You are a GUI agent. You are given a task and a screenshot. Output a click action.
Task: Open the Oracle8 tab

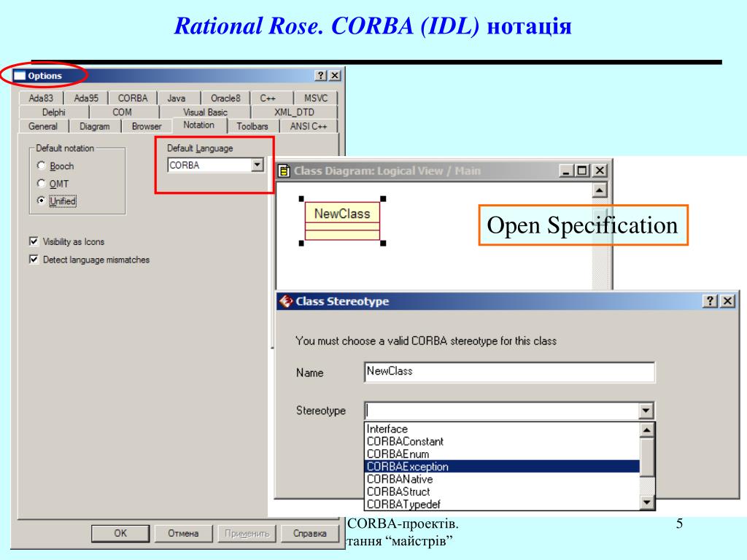[225, 98]
